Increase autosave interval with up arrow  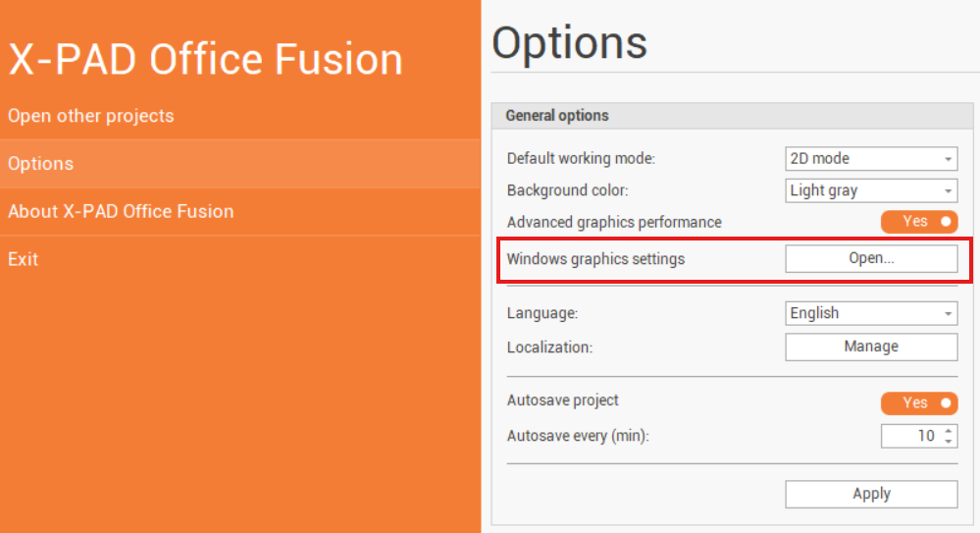[949, 430]
